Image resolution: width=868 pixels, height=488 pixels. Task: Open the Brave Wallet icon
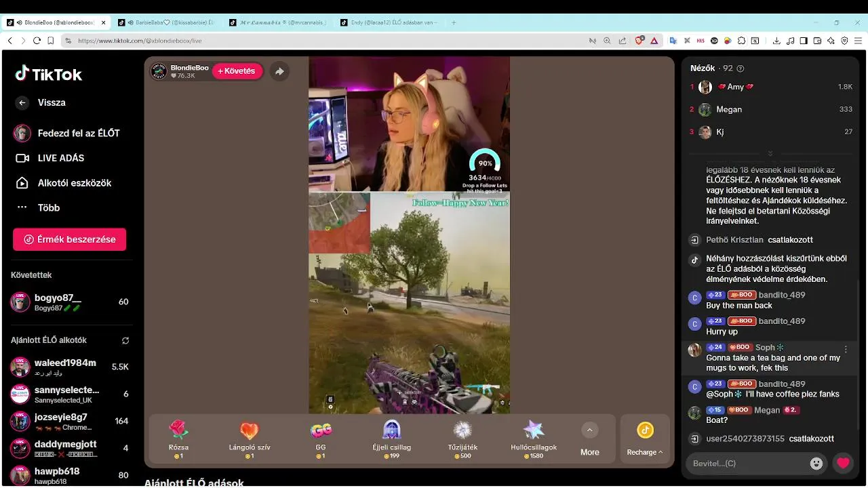pyautogui.click(x=817, y=41)
